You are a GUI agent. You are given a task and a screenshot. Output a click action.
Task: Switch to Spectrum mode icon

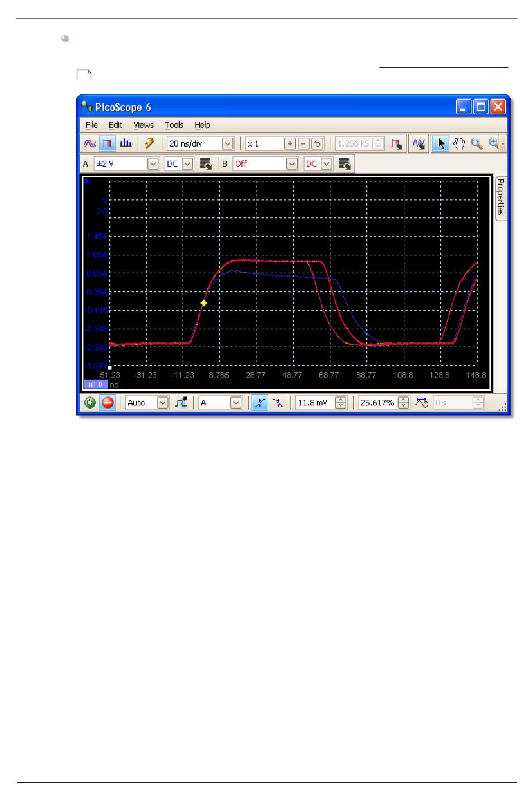pyautogui.click(x=125, y=143)
